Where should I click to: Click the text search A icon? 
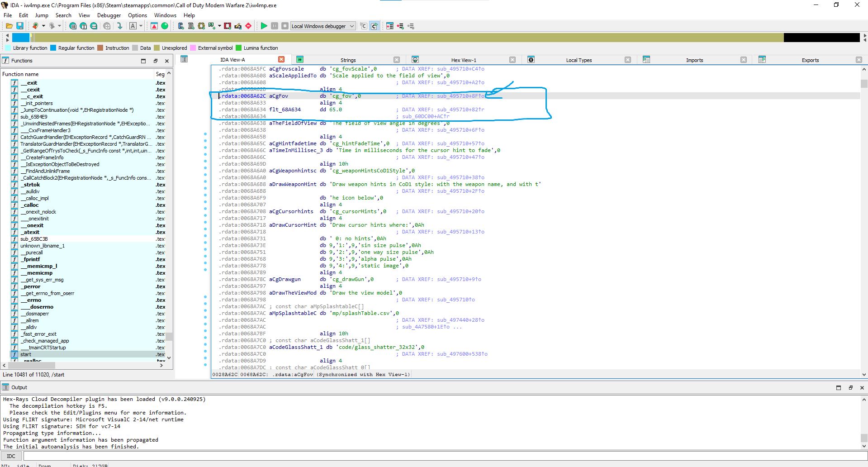pos(133,26)
